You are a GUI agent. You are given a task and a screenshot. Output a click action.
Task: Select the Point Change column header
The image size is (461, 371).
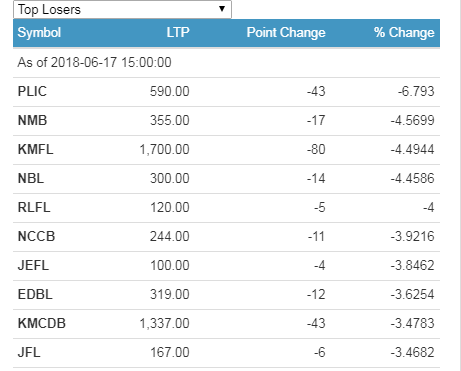[x=286, y=33]
